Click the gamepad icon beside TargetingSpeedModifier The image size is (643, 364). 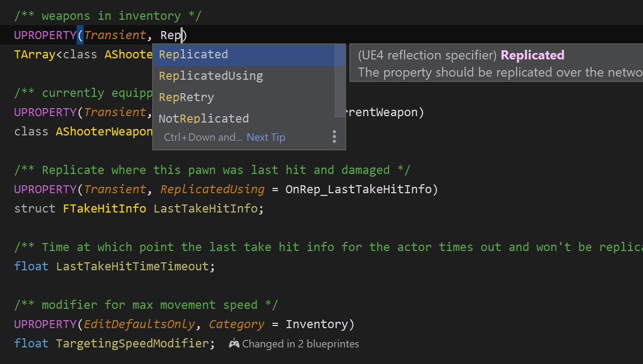[x=234, y=344]
